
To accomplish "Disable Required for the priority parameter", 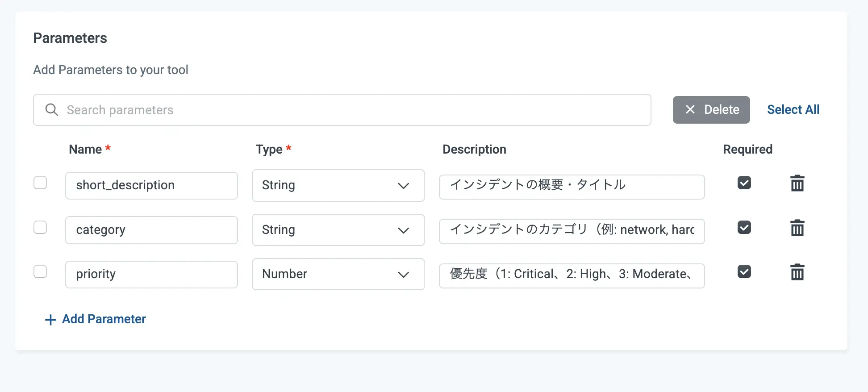I will click(744, 272).
